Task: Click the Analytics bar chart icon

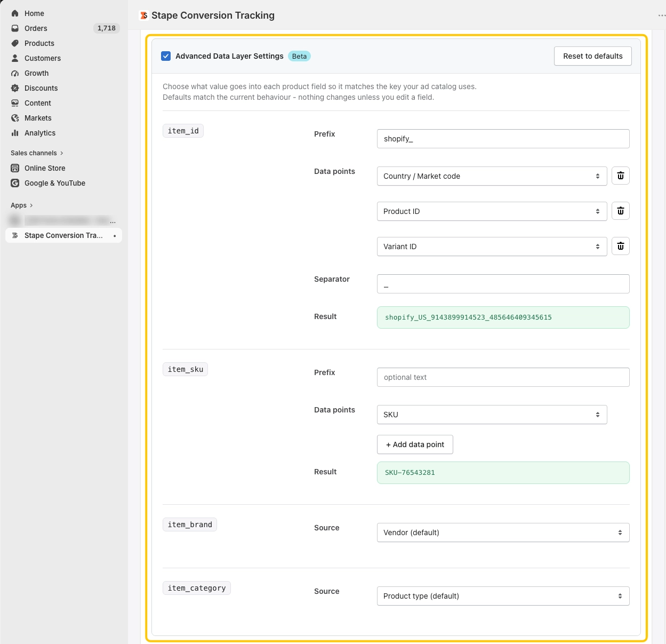Action: tap(15, 133)
